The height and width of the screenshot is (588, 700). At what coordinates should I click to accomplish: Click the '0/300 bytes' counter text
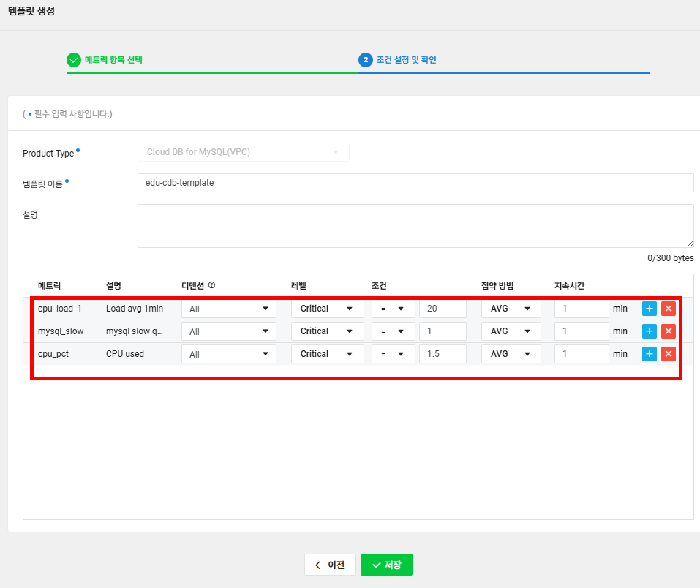point(671,258)
